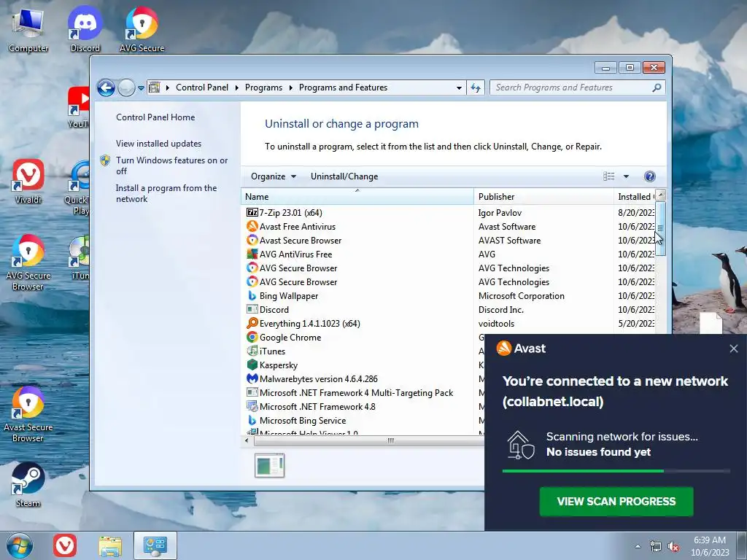Open the Discord desktop shortcut

pyautogui.click(x=85, y=29)
